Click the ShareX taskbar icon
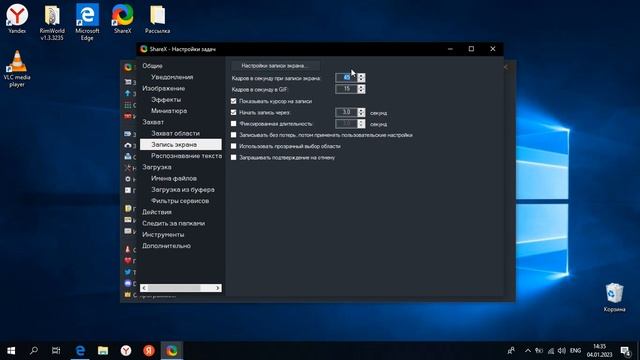 click(x=171, y=350)
